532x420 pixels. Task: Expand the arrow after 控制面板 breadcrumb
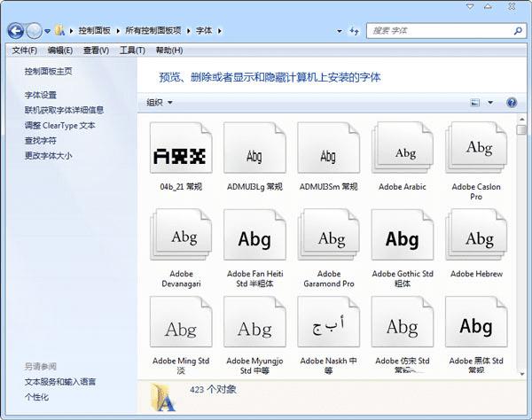(118, 31)
